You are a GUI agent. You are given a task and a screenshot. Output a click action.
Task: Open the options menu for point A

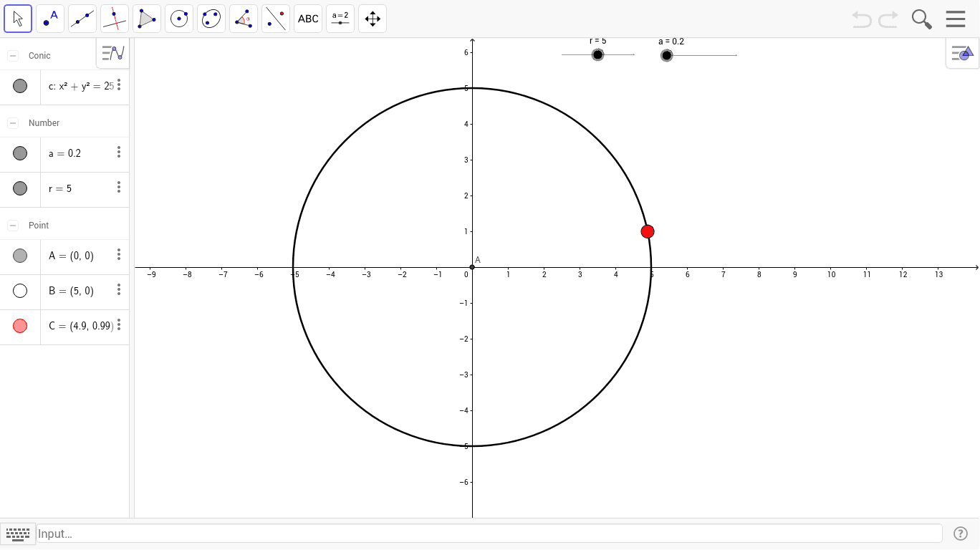(x=118, y=254)
